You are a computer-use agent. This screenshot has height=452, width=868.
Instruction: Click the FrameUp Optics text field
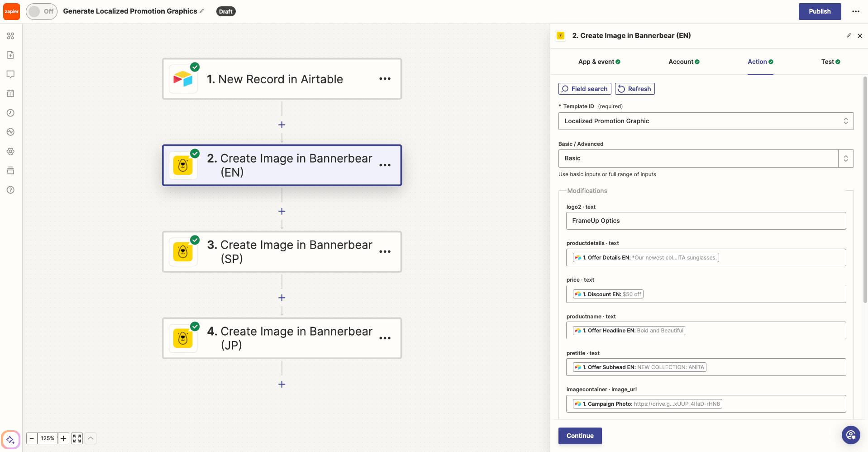706,221
